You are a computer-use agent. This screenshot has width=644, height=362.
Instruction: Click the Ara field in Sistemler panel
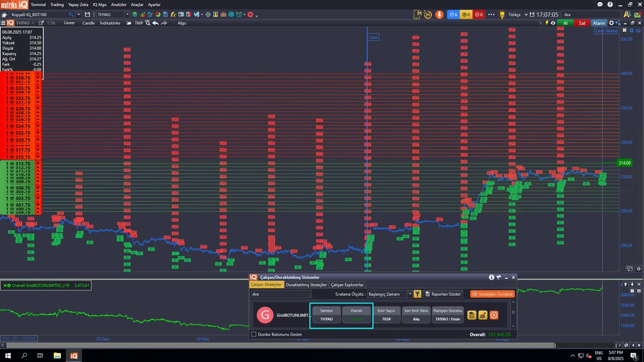[281, 294]
